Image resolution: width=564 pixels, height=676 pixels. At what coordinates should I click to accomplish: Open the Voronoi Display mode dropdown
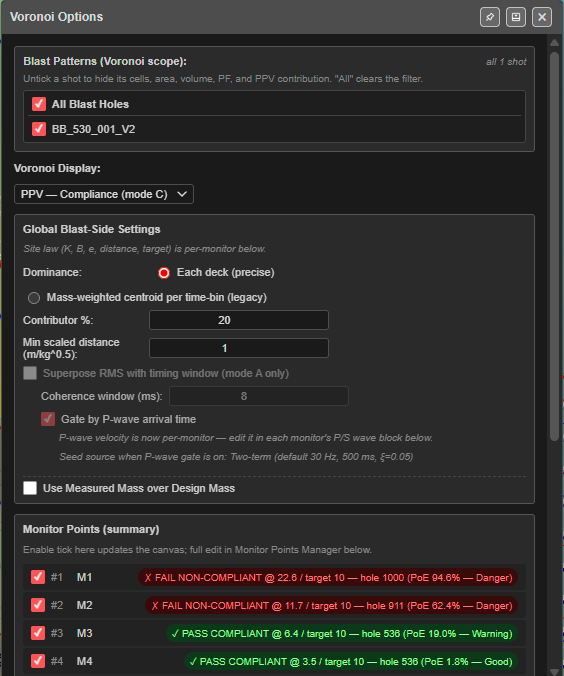104,194
